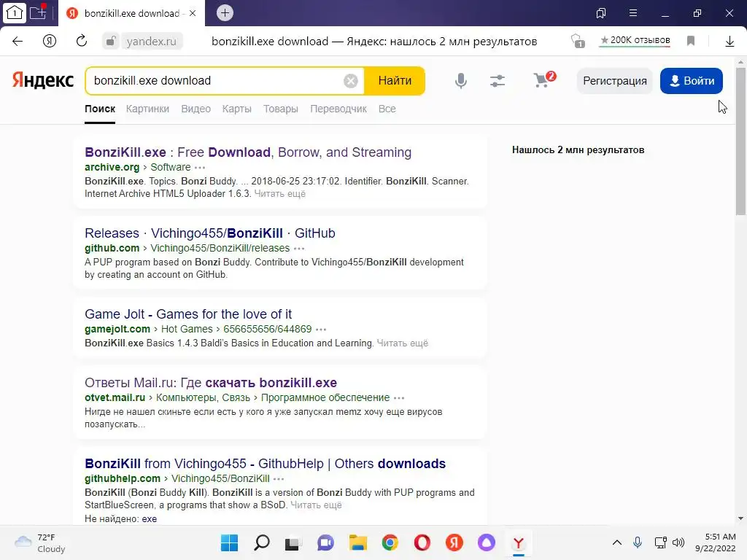Open the shopping cart with 2 badge
Image resolution: width=747 pixels, height=560 pixels.
tap(543, 79)
